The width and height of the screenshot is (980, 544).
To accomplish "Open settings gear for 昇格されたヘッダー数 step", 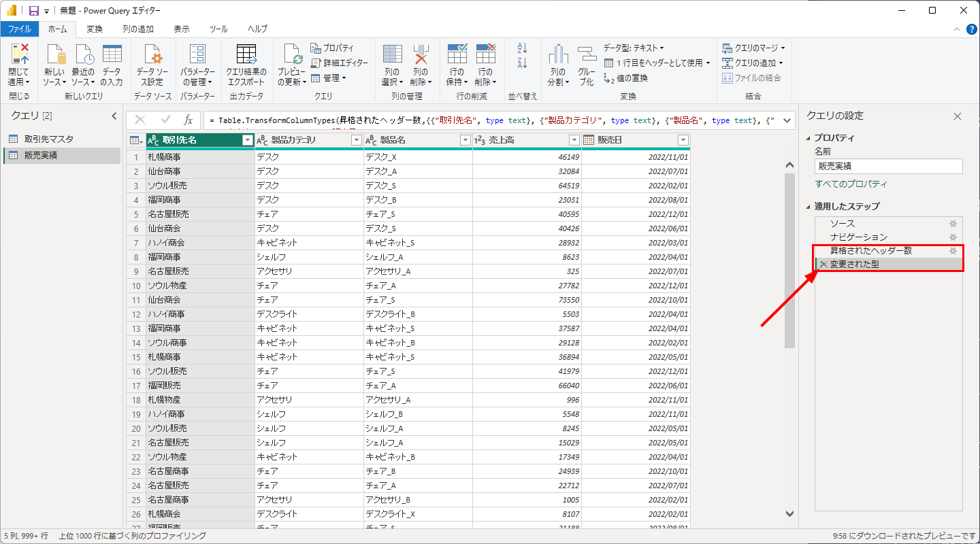I will click(953, 251).
